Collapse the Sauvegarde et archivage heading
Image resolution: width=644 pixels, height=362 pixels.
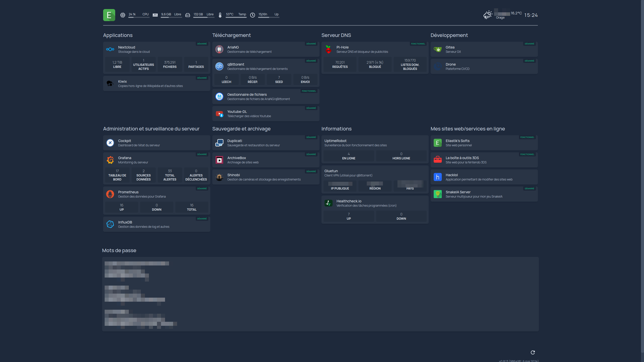point(242,129)
